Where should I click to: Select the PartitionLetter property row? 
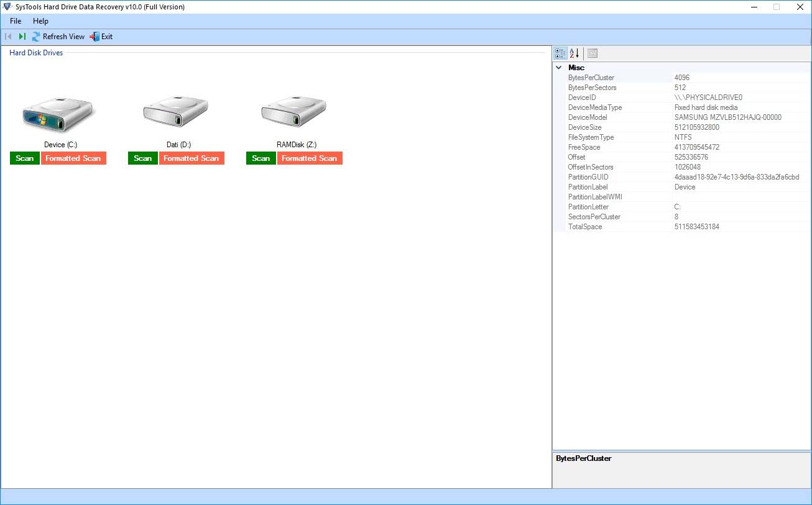coord(682,207)
